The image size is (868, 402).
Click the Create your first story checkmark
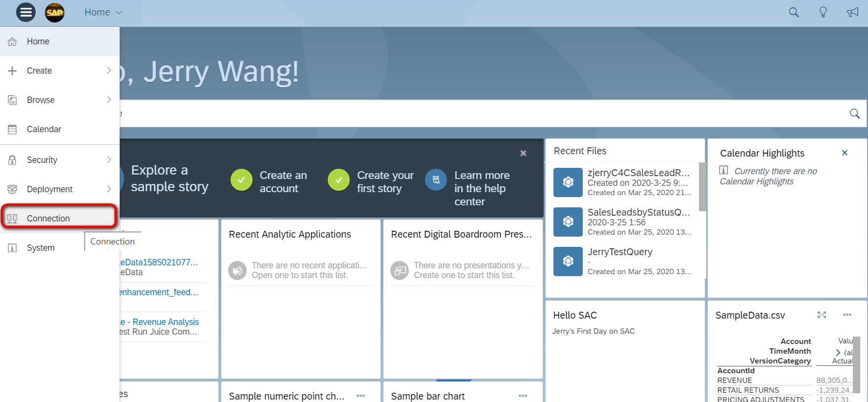(x=339, y=180)
